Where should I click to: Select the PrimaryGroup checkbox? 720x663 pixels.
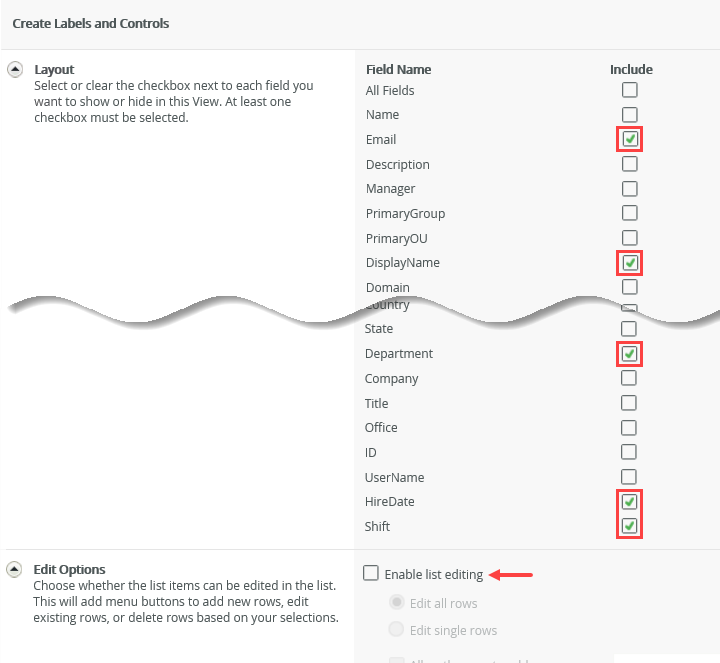(x=630, y=213)
